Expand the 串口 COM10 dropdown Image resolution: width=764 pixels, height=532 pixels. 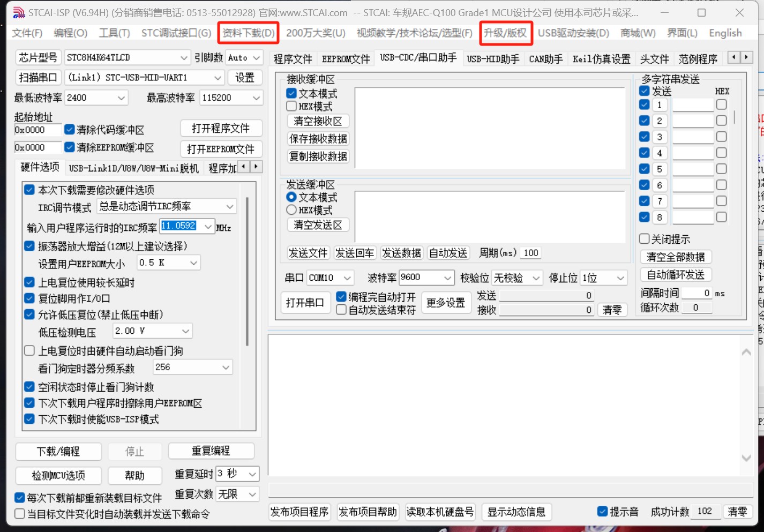(347, 278)
